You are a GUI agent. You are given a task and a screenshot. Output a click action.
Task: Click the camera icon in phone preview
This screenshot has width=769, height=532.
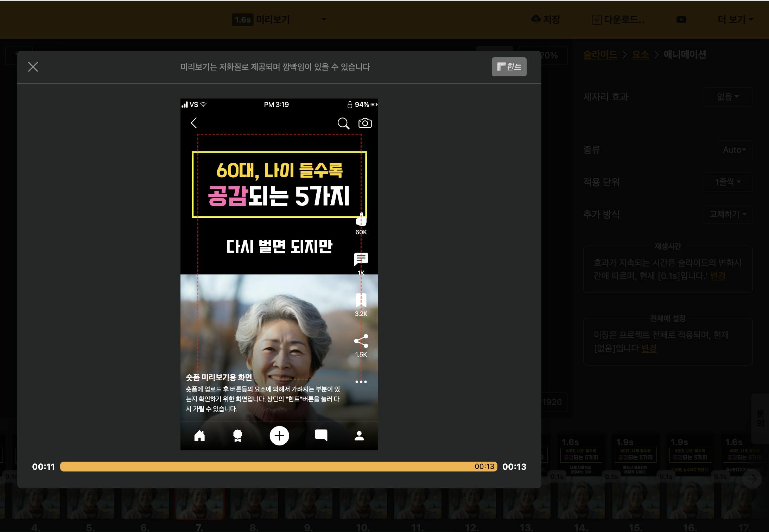(x=365, y=123)
